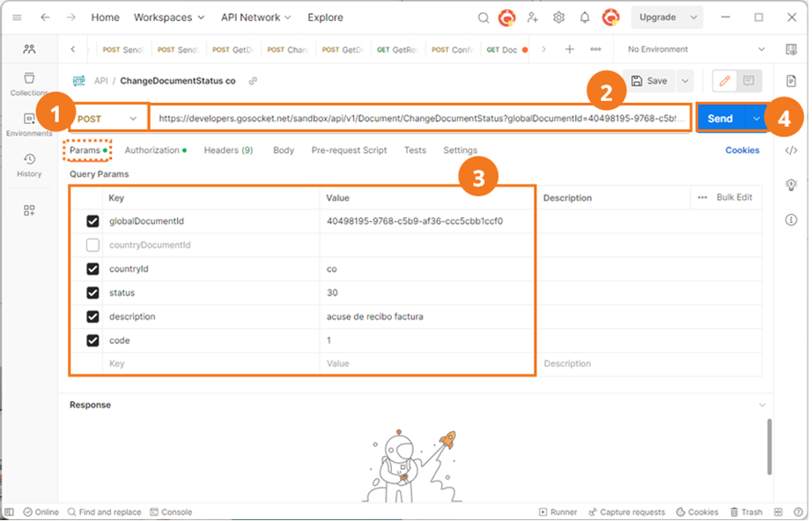This screenshot has width=812, height=521.
Task: Go to Home in top navigation
Action: [105, 18]
